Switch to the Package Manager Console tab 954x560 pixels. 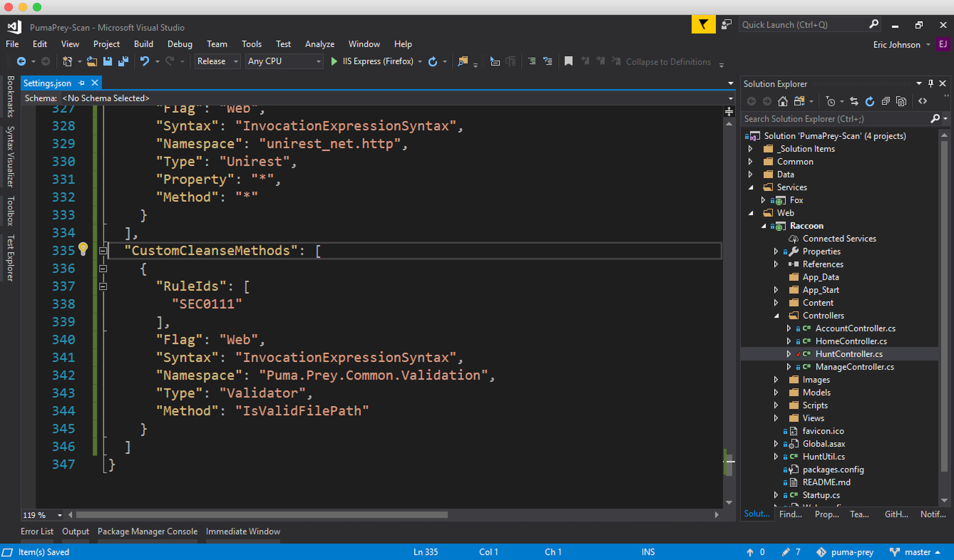147,531
